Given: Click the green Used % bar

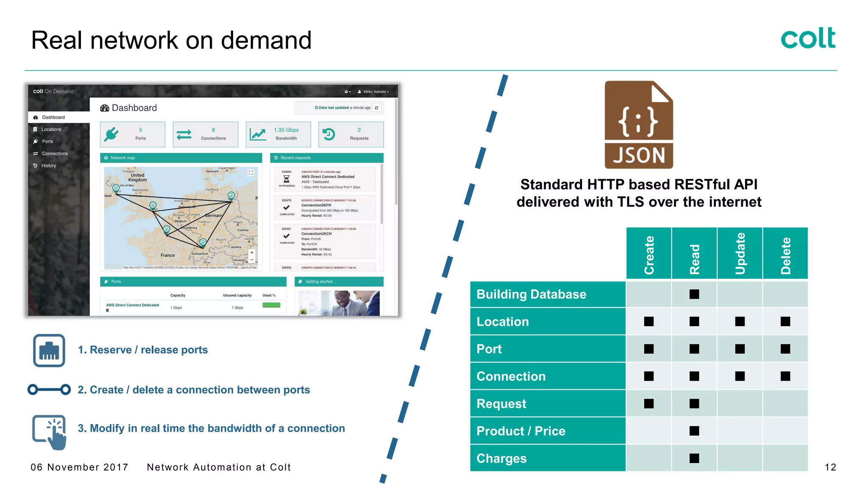Looking at the screenshot, I should [271, 305].
